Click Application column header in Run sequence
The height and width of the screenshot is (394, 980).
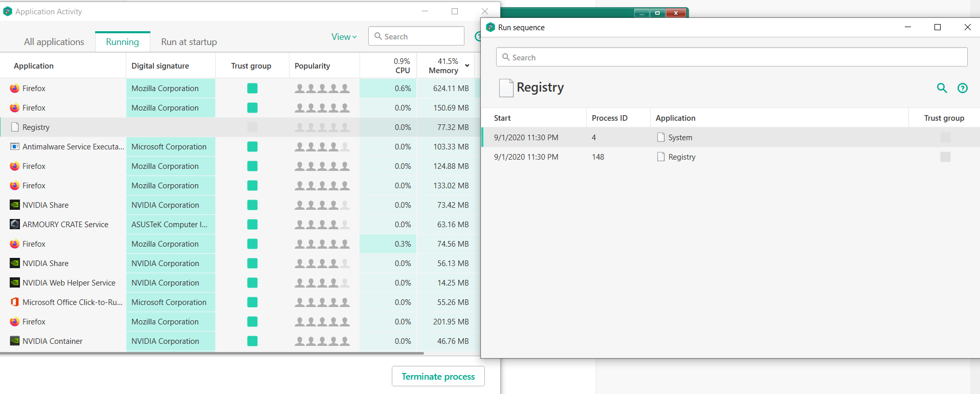click(676, 118)
